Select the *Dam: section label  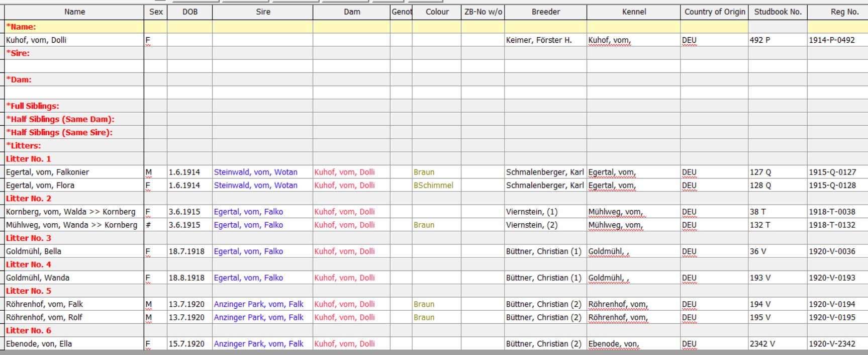pos(19,79)
